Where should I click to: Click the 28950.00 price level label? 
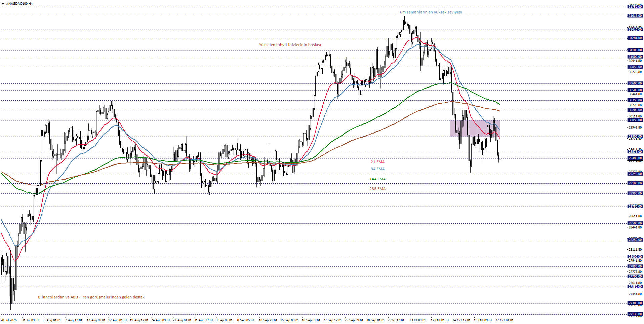tap(635, 193)
